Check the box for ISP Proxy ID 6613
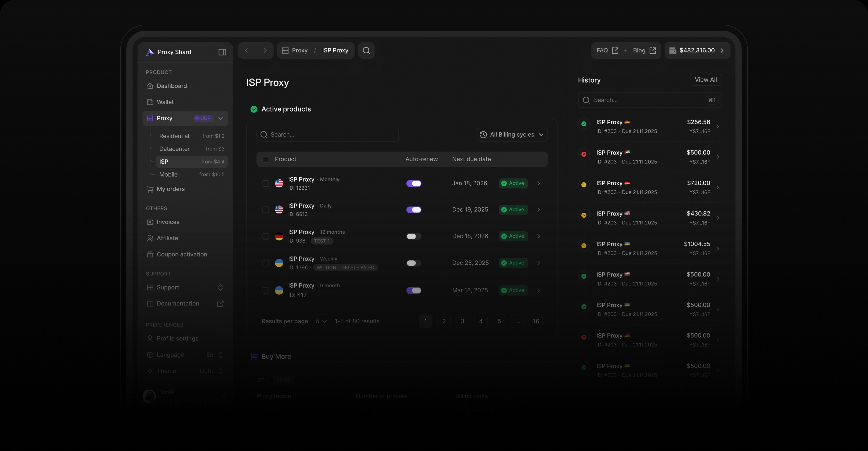 tap(266, 210)
